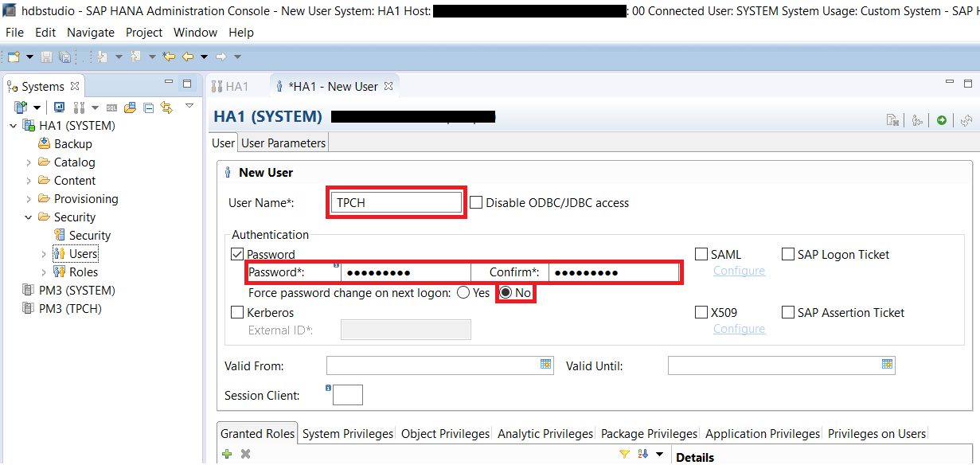Minimize the Systems panel
This screenshot has height=465, width=980.
click(169, 83)
